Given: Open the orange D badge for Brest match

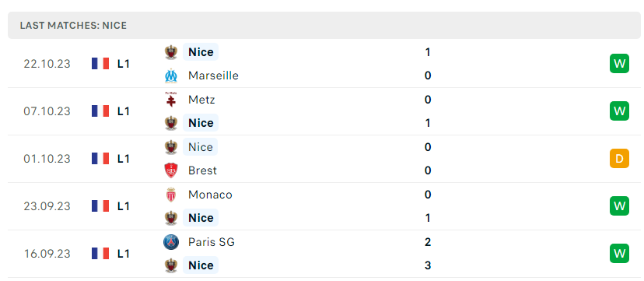Looking at the screenshot, I should pos(619,159).
